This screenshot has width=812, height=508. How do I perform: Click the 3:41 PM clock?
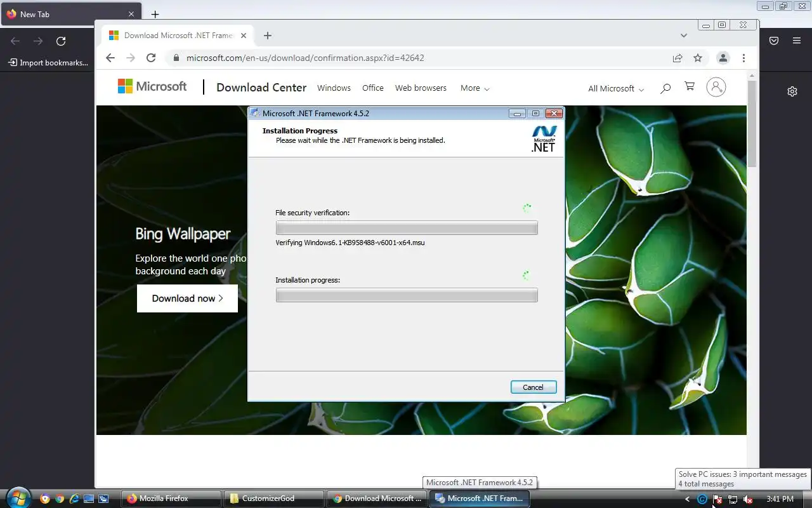tap(780, 499)
